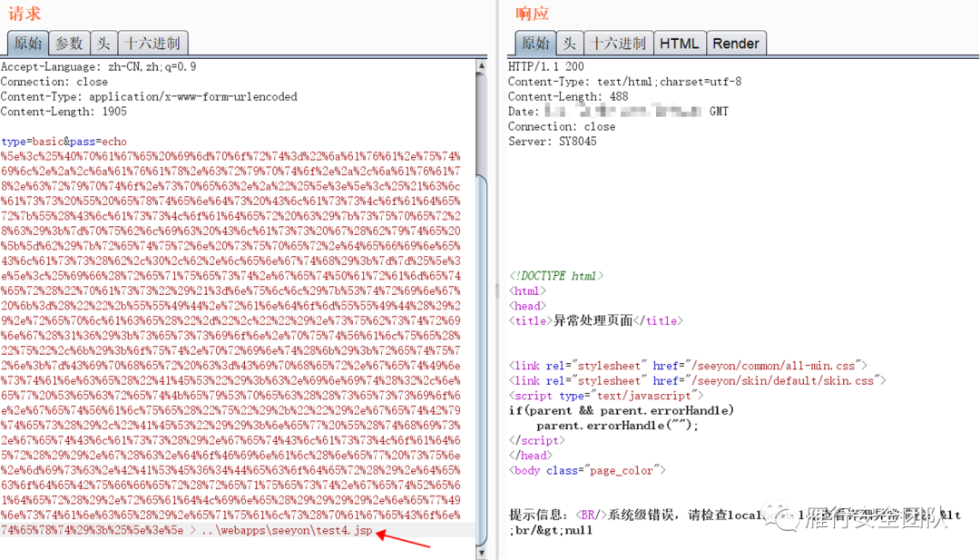Click the 响应 panel heading
The width and height of the screenshot is (980, 560).
[533, 14]
